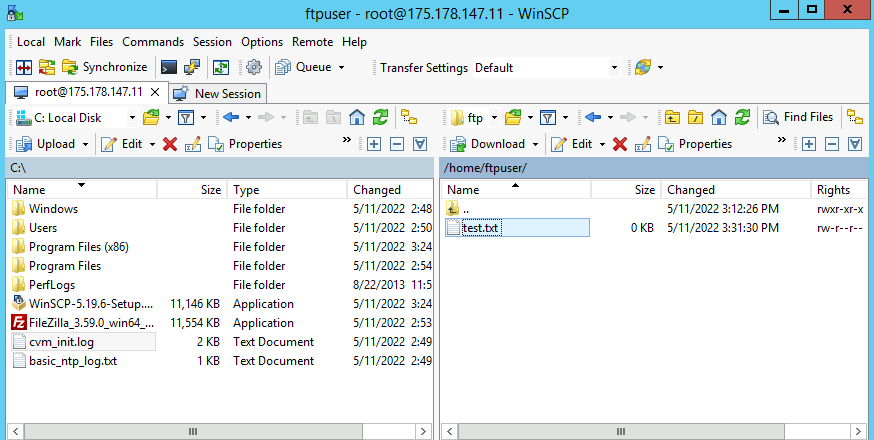Go to remote parent directory icon
This screenshot has height=440, width=874.
point(672,117)
